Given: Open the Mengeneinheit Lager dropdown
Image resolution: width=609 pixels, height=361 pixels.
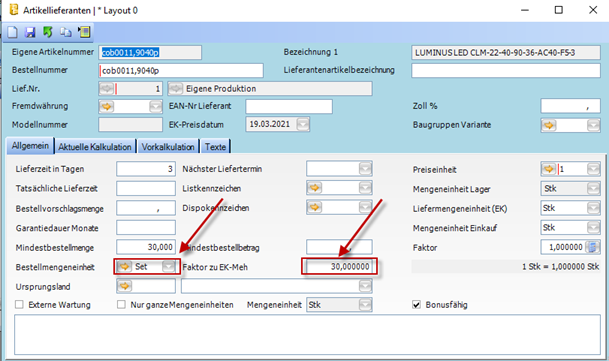Looking at the screenshot, I should (593, 188).
